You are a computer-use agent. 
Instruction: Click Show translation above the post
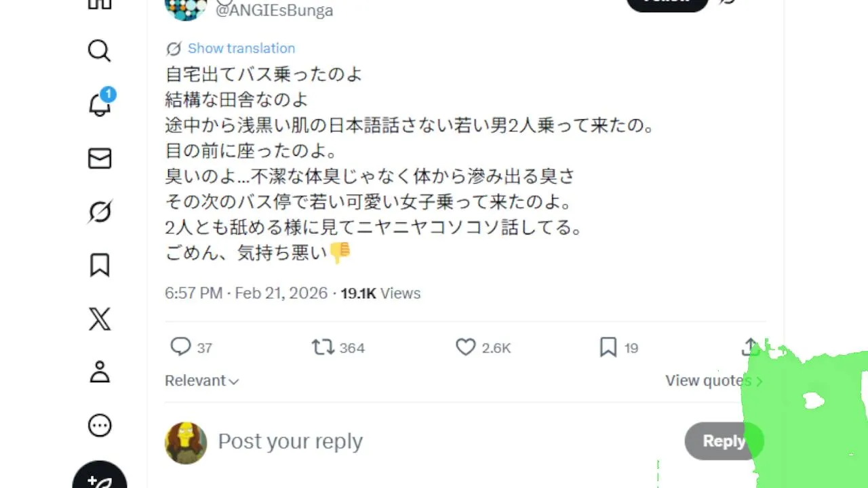tap(241, 48)
